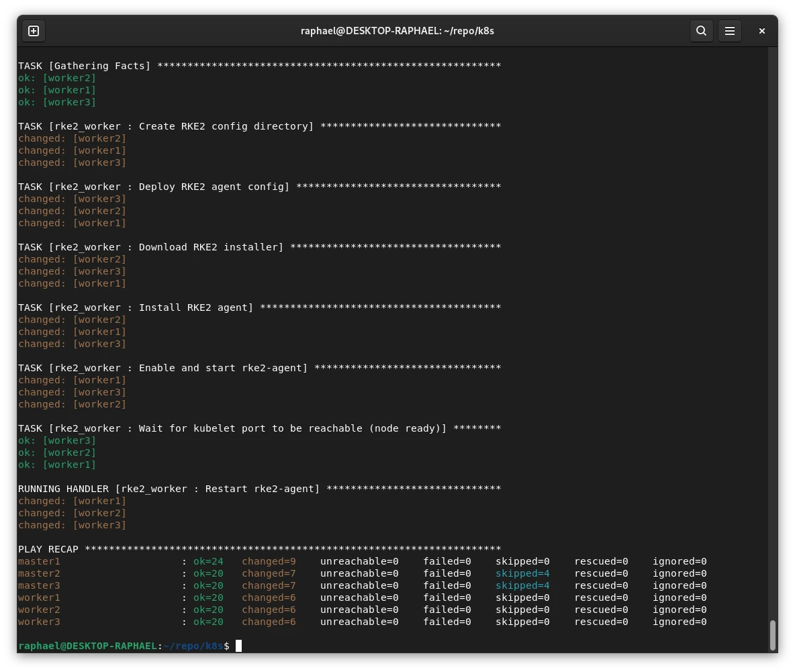The height and width of the screenshot is (672, 795).
Task: Click changed=9 value for master1
Action: tap(269, 561)
